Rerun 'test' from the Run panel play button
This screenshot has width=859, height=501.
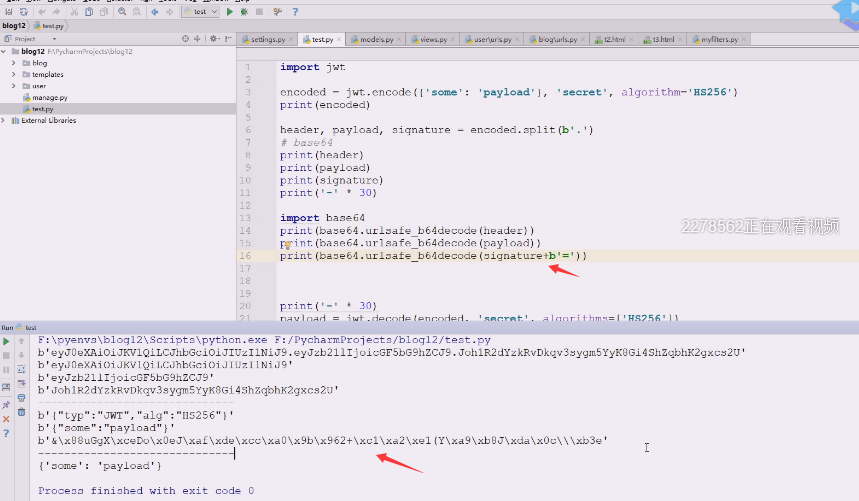(6, 341)
